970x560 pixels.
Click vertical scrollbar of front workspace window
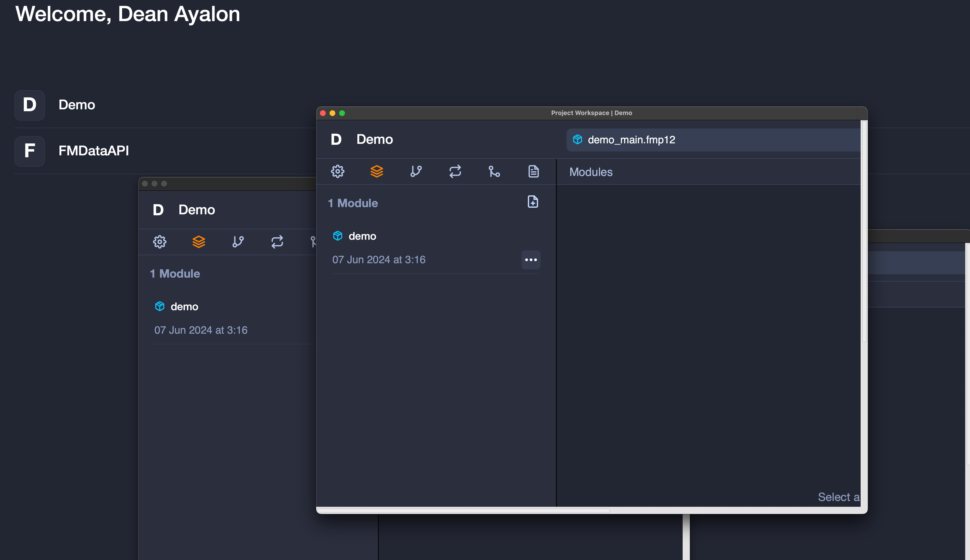click(864, 232)
